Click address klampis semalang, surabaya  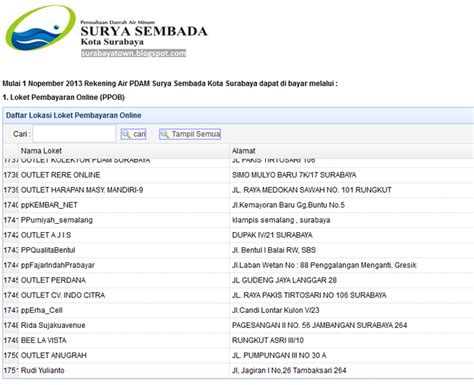pyautogui.click(x=281, y=220)
